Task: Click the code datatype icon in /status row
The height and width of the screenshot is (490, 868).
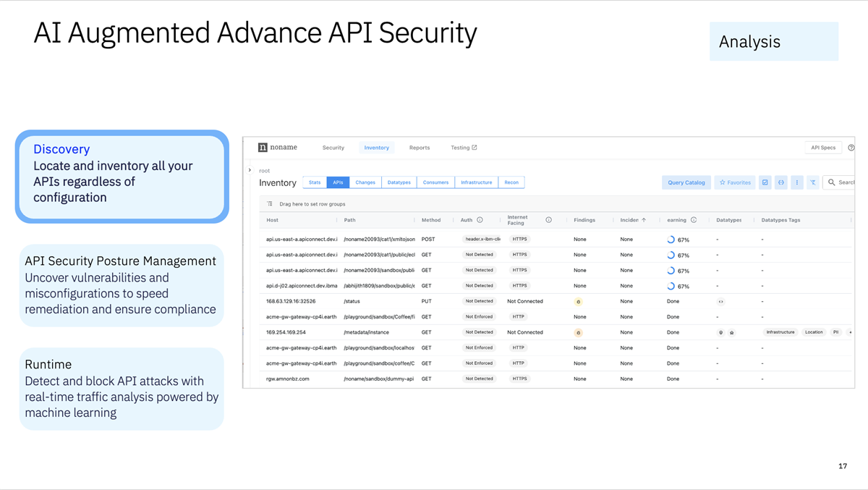Action: click(720, 302)
